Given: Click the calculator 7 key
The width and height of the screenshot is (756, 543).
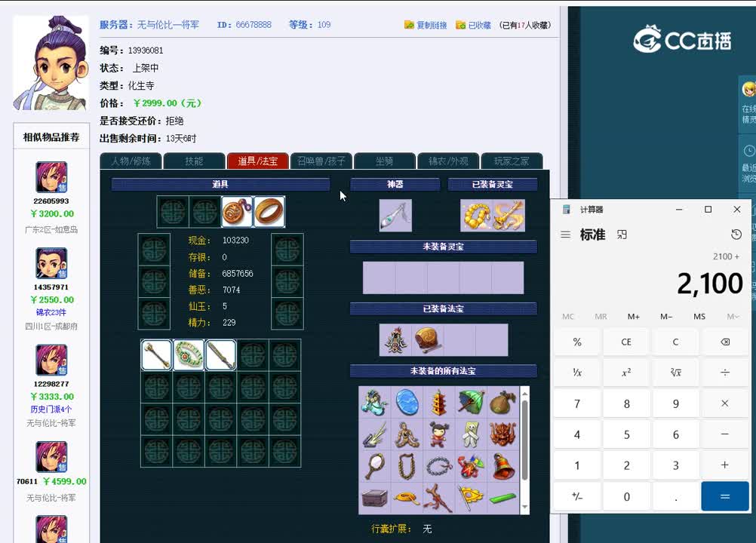Looking at the screenshot, I should coord(577,403).
